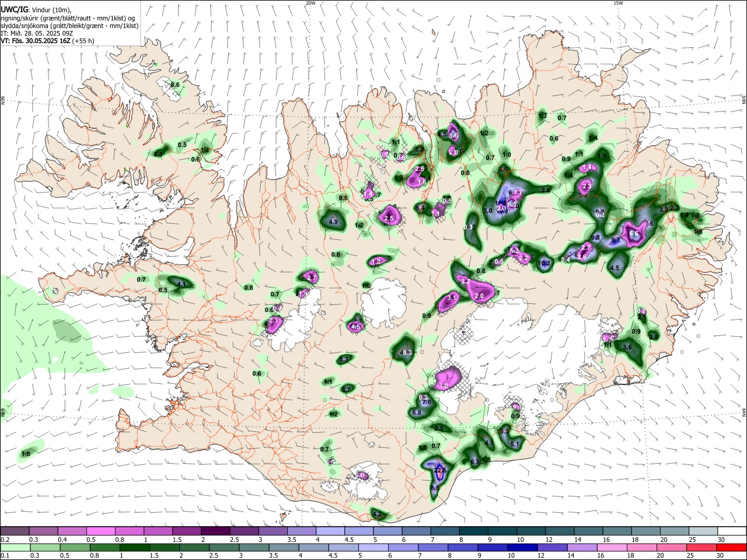747x560 pixels.
Task: Click the 4.2 value on the southern tip
Action: click(376, 514)
